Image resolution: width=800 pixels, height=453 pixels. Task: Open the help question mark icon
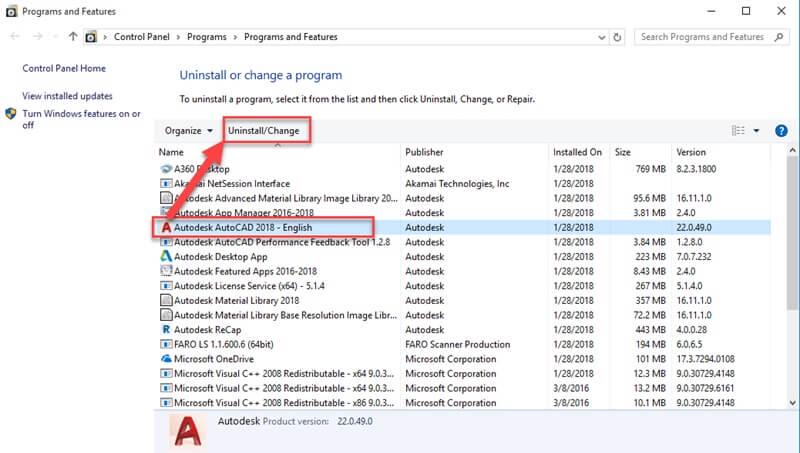point(782,130)
